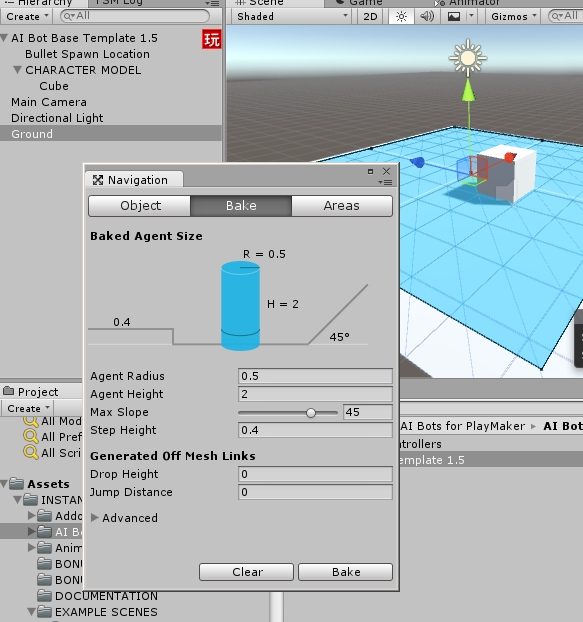583x622 pixels.
Task: Adjust the Max Slope slider handle
Action: (x=311, y=413)
